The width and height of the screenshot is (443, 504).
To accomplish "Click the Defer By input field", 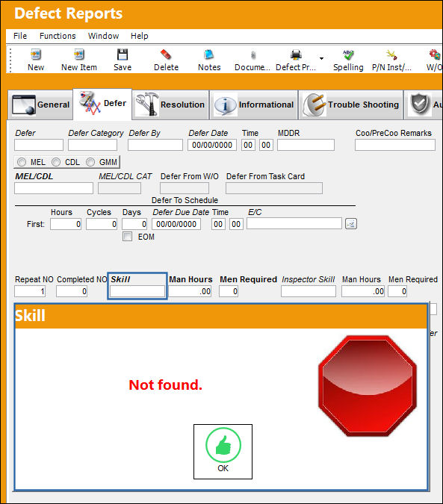I will pyautogui.click(x=155, y=145).
